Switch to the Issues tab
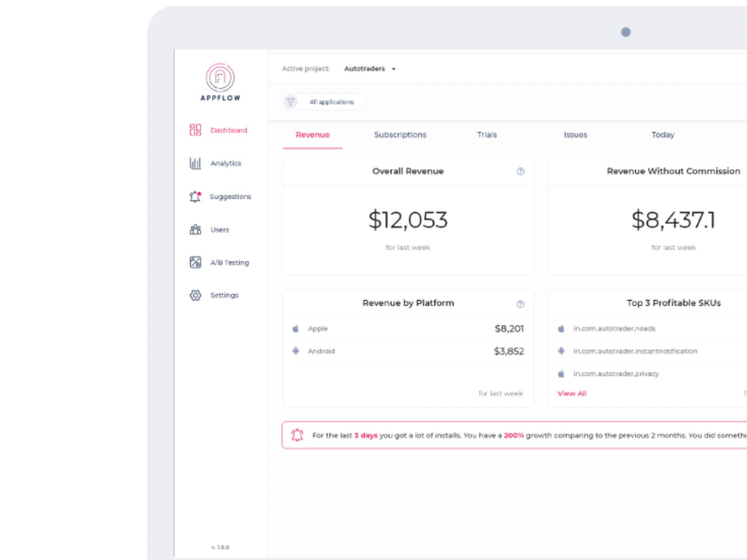 point(575,135)
